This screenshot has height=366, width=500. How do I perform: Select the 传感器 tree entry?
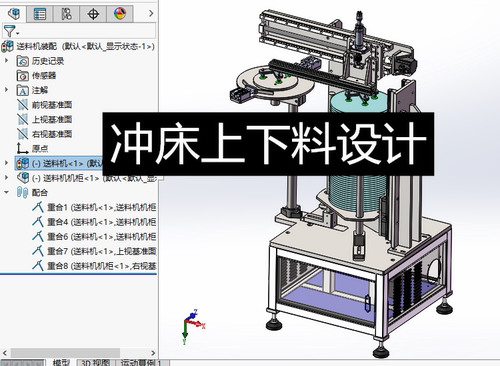tap(44, 76)
